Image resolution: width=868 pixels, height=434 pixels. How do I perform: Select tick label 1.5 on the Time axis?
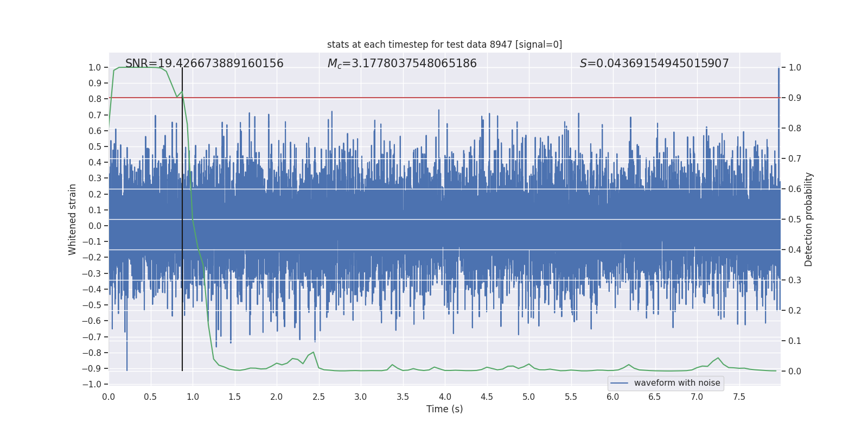234,397
